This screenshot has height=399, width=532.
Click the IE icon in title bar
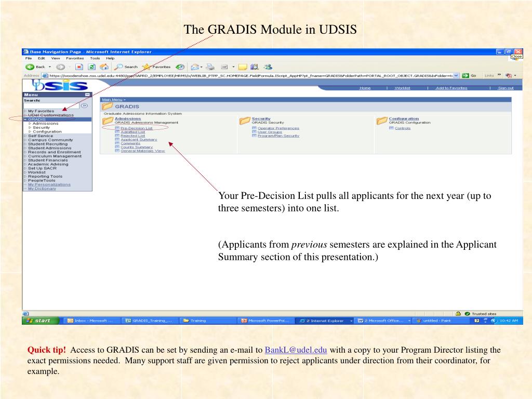(25, 52)
